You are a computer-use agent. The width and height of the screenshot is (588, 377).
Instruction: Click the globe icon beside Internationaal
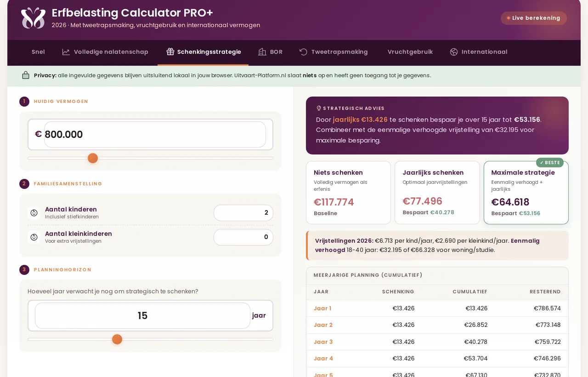point(454,52)
